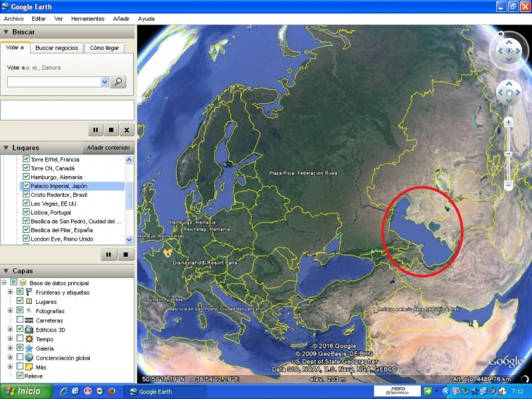This screenshot has width=532, height=399.
Task: Open the Ver menu
Action: 59,19
